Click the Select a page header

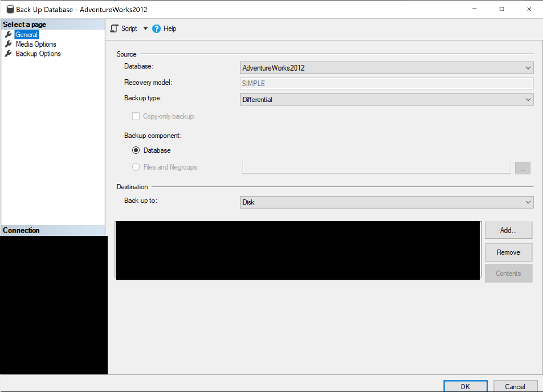tap(53, 24)
